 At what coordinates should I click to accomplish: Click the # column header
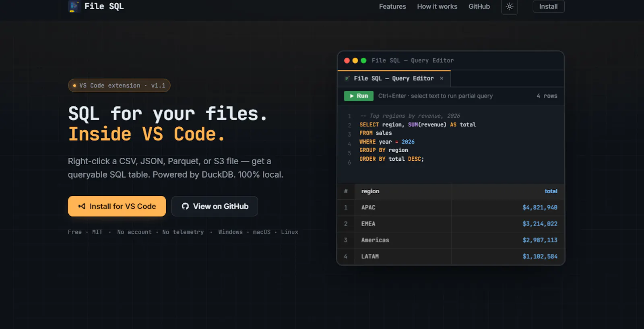[346, 191]
